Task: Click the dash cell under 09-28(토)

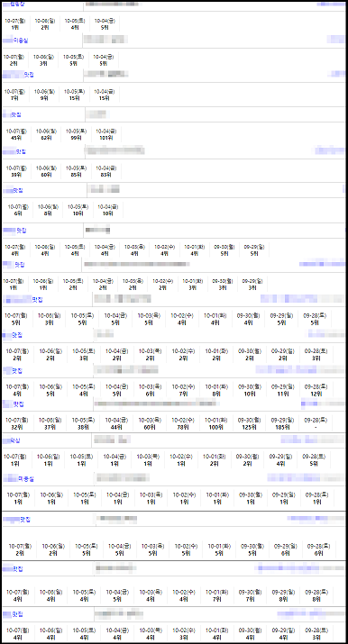Action: [316, 427]
